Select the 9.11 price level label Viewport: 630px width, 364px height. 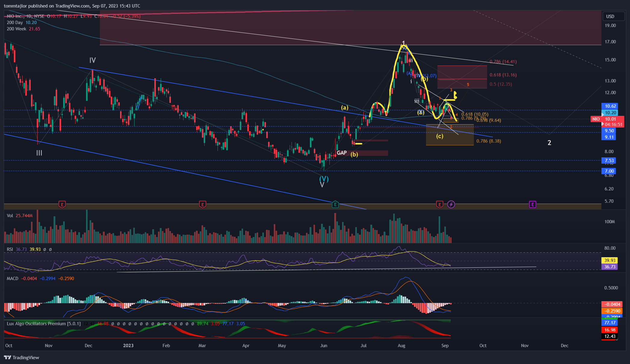coord(609,137)
